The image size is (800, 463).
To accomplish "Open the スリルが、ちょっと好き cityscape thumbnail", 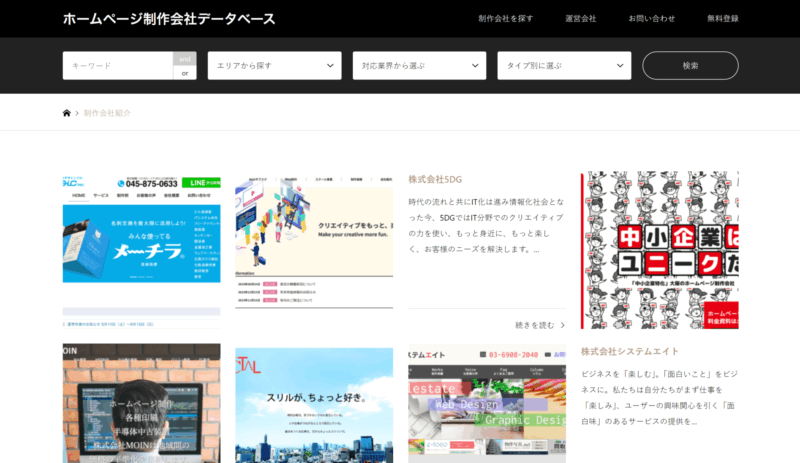I will coord(314,404).
